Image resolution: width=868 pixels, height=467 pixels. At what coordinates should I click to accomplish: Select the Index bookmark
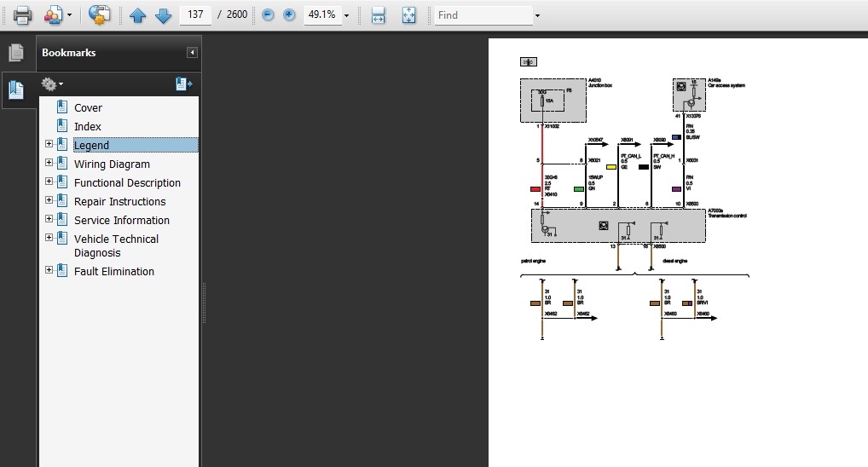click(x=88, y=127)
